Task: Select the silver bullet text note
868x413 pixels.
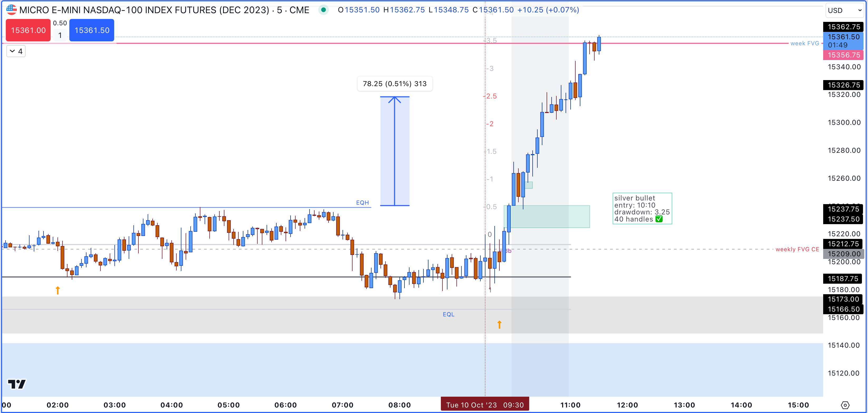Action: tap(642, 209)
